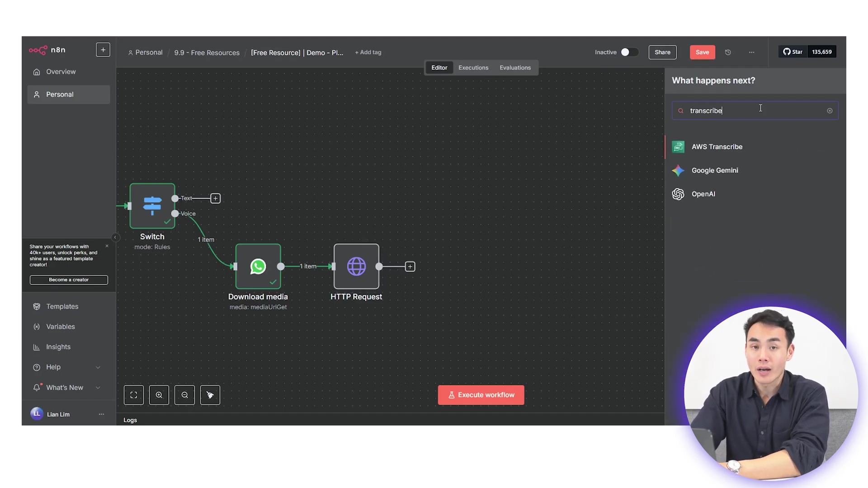The image size is (868, 488).
Task: Select the Switch node icon
Action: [152, 206]
